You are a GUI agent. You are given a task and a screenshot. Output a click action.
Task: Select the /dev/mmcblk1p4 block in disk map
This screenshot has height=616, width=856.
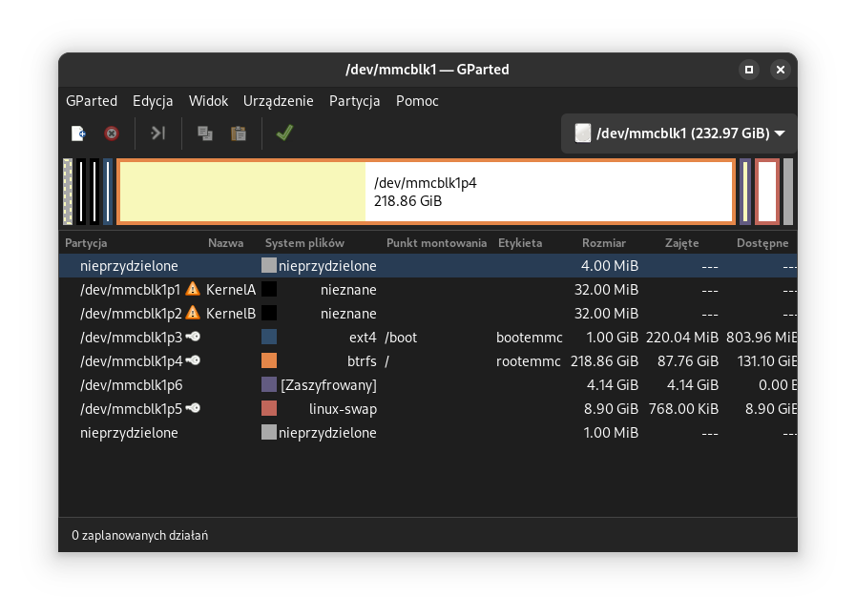pyautogui.click(x=426, y=192)
